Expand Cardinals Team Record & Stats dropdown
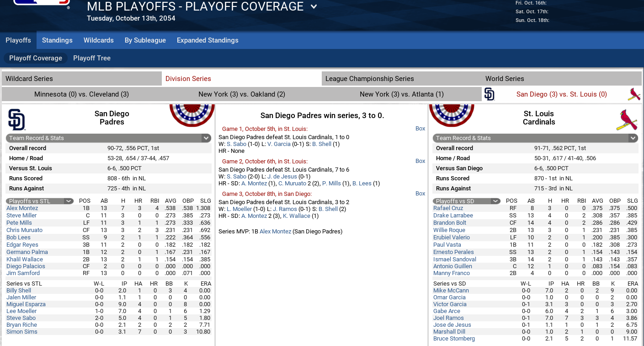644x346 pixels. (633, 138)
